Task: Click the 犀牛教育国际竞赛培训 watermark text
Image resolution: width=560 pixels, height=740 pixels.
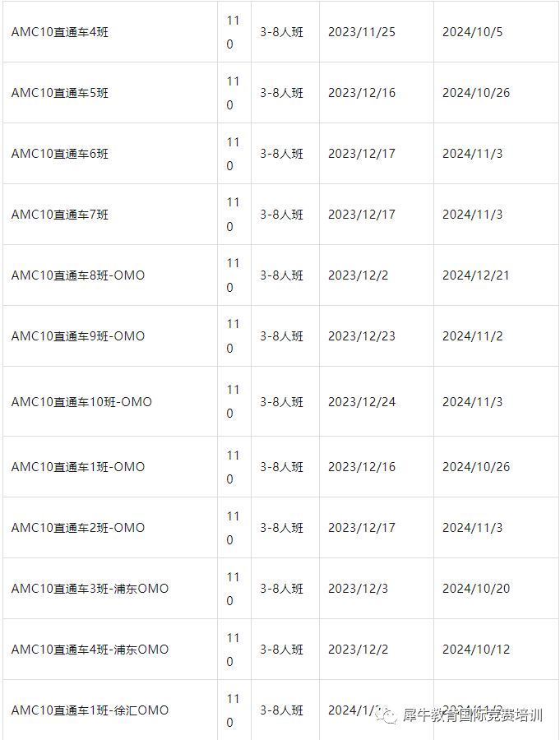Action: [473, 715]
